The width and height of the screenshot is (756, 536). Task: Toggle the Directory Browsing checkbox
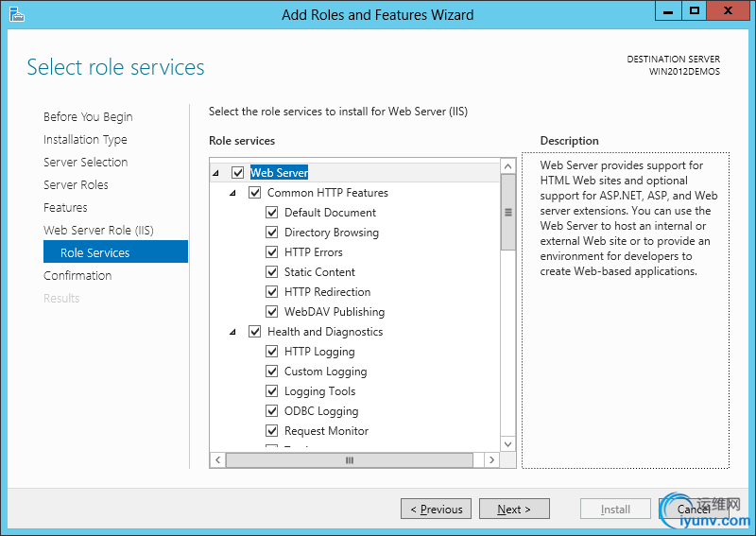click(272, 232)
